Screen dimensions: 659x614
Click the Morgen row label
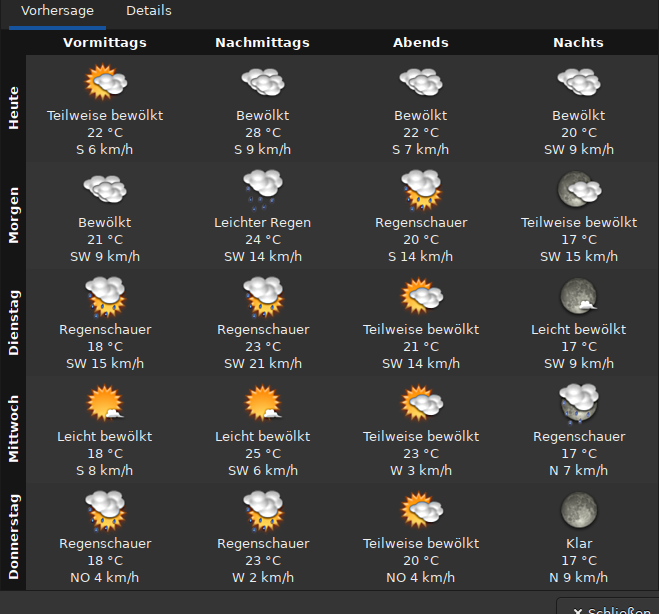click(13, 215)
